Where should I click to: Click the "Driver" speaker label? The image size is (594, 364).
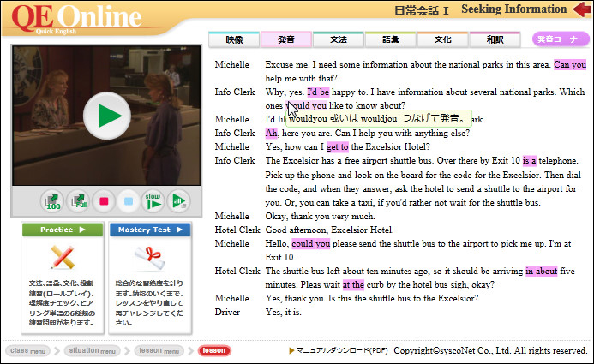(x=227, y=312)
